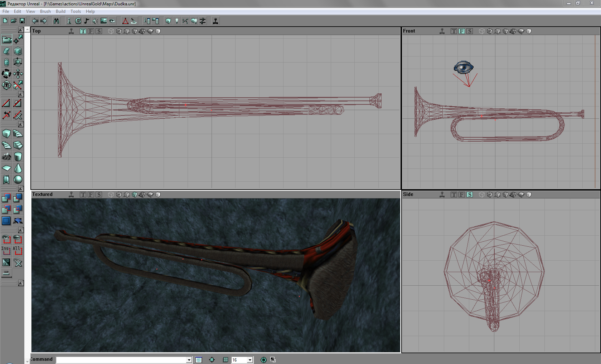This screenshot has height=364, width=601.
Task: Toggle realtime preview in the Side viewport
Action: tap(442, 195)
